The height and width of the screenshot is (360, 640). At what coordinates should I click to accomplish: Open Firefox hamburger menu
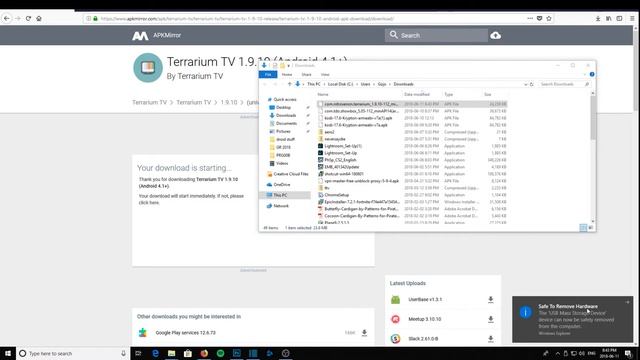[632, 18]
